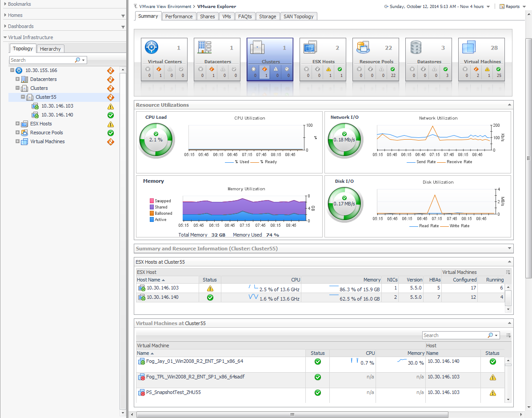Expand the ESX Hosts tree node
The image size is (532, 418).
pyautogui.click(x=17, y=124)
